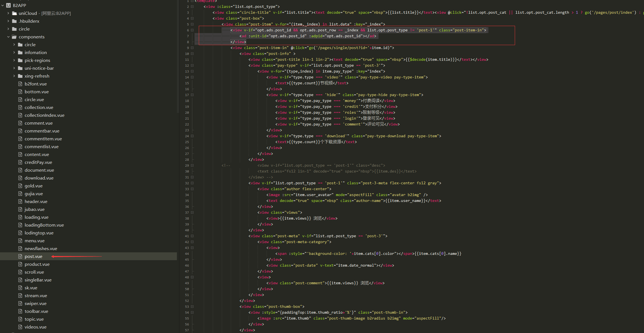Image resolution: width=644 pixels, height=333 pixels.
Task: Click the .hbuilderx folder icon
Action: coord(14,21)
